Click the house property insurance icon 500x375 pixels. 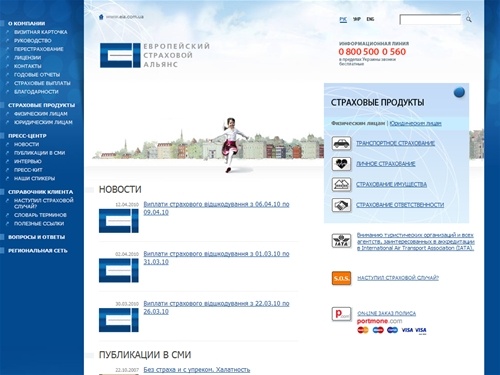pos(341,184)
